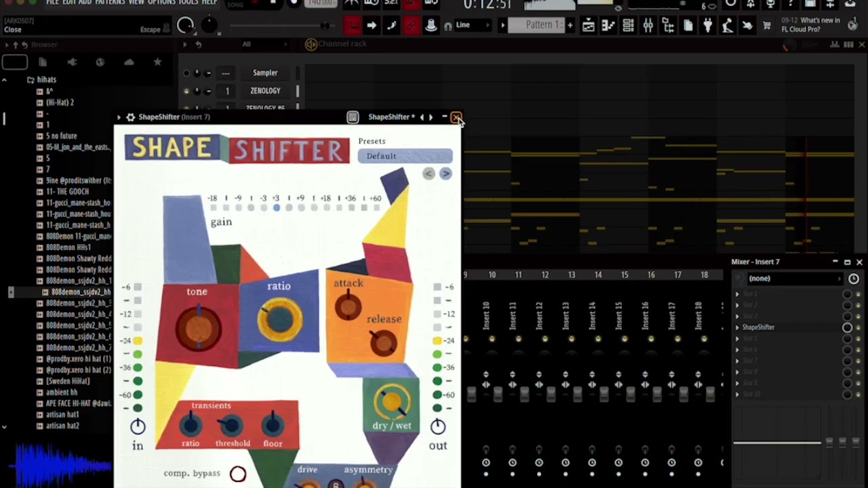
Task: Select the +3 gain dot
Action: pos(276,207)
